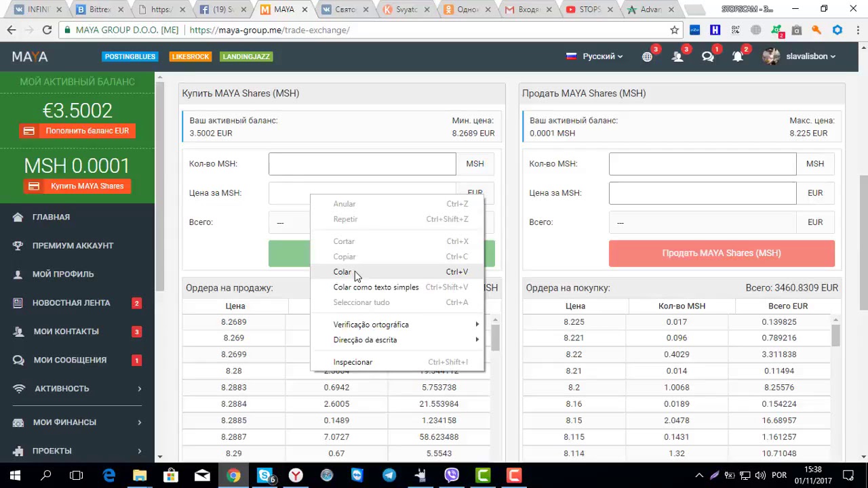Expand the МОИ ФИНАНСЫ sidebar section
This screenshot has width=868, height=488.
pos(77,422)
